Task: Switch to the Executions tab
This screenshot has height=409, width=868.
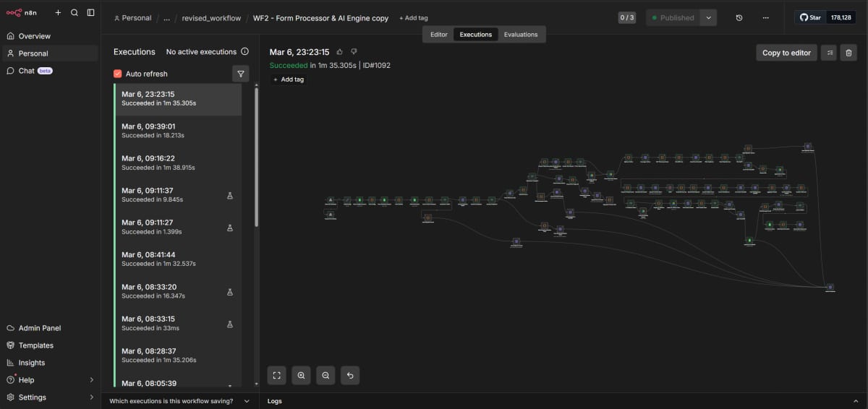Action: coord(476,35)
